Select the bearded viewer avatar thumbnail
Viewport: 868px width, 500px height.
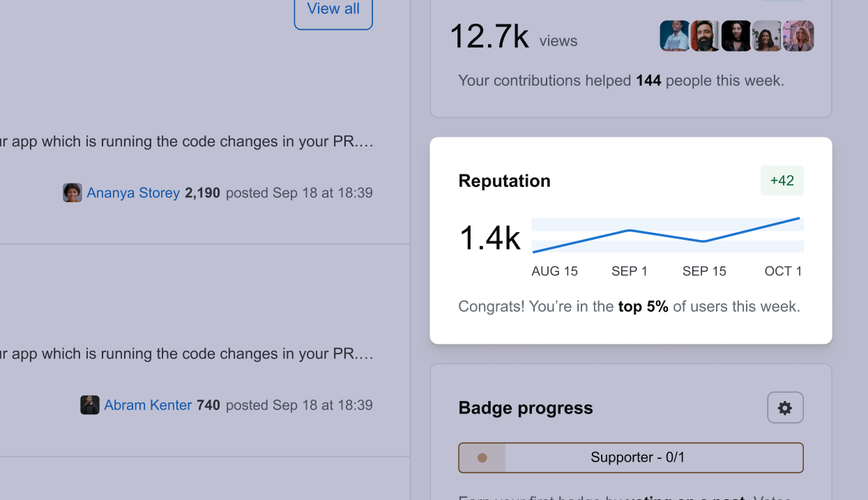pyautogui.click(x=706, y=36)
